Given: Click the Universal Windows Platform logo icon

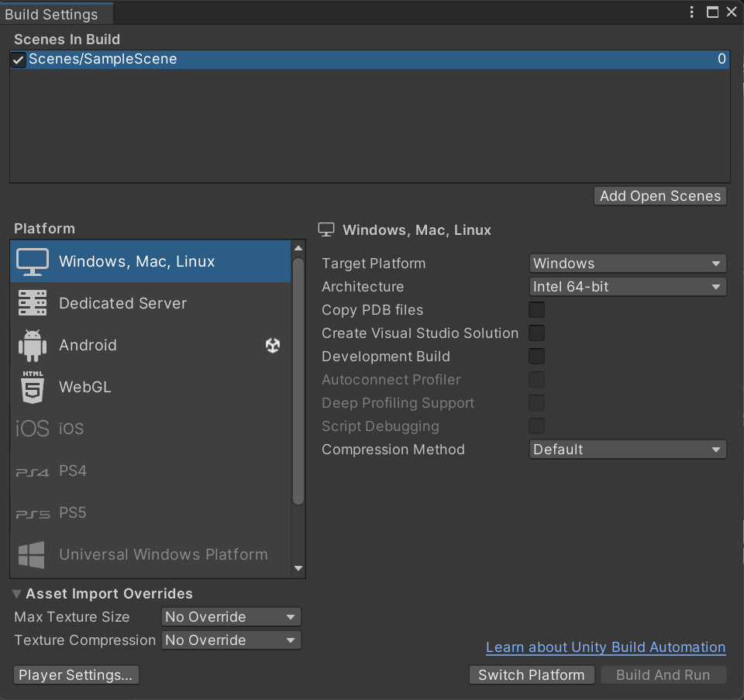Looking at the screenshot, I should [x=31, y=554].
